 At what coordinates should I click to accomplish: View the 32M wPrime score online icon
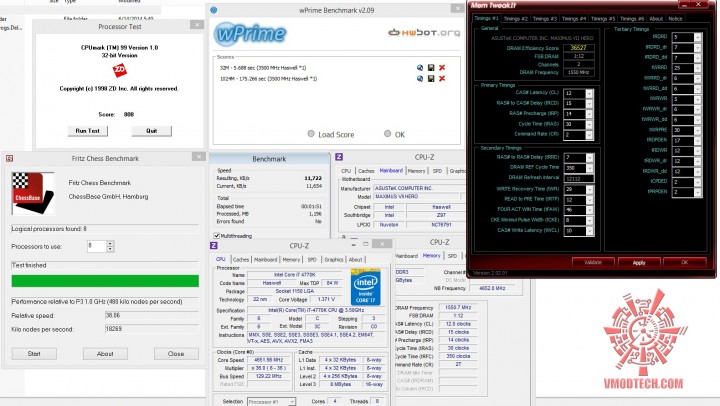[x=420, y=68]
